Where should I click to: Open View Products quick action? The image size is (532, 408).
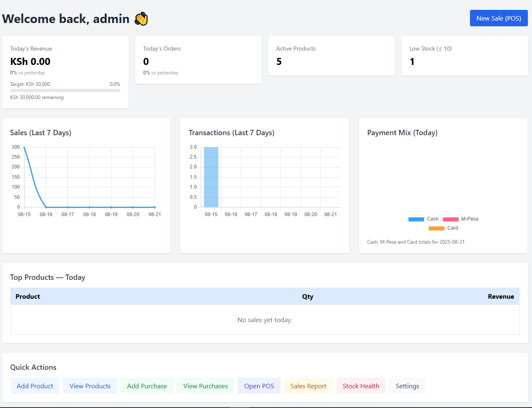click(x=90, y=386)
